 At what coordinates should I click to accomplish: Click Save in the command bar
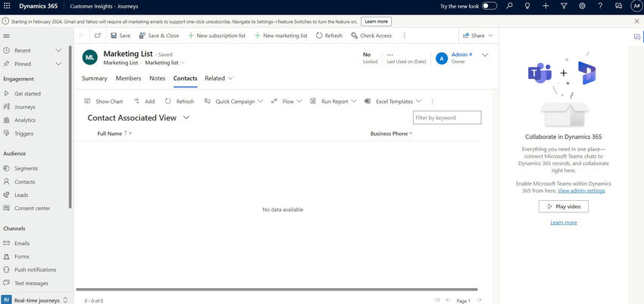coord(120,36)
